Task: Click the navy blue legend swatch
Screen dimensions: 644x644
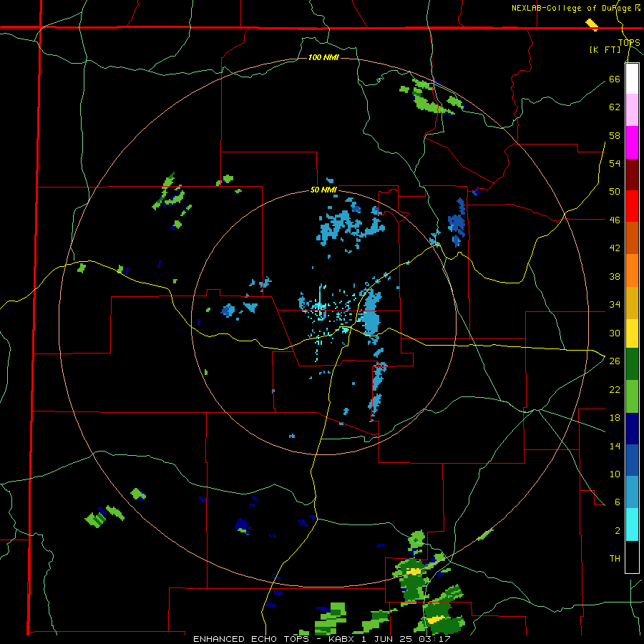Action: 632,429
